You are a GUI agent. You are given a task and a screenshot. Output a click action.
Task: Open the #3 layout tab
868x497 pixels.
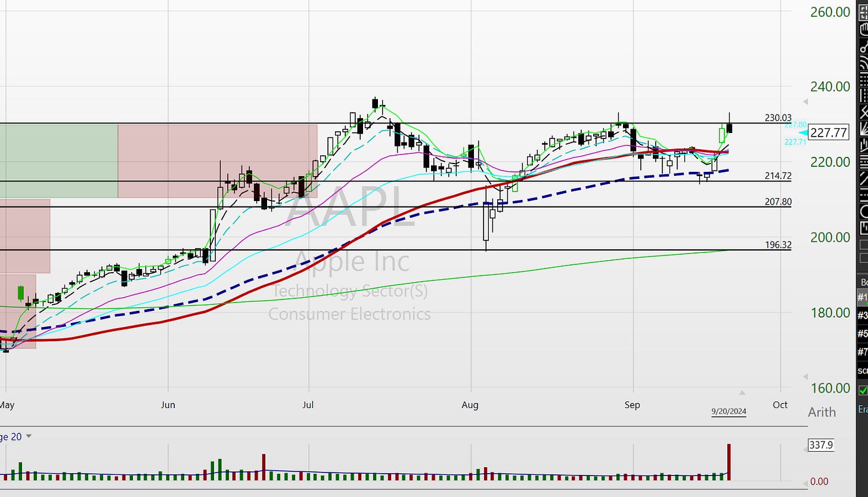863,316
